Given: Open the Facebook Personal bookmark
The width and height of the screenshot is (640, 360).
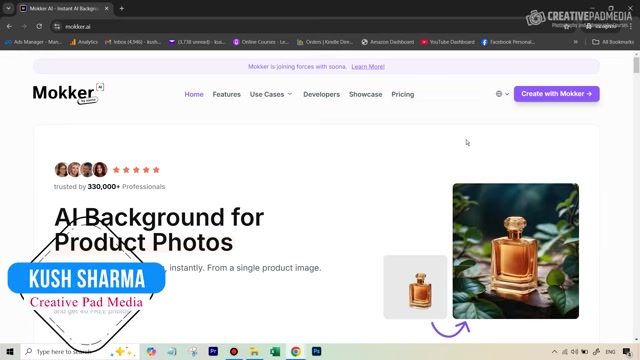Looking at the screenshot, I should [x=508, y=42].
